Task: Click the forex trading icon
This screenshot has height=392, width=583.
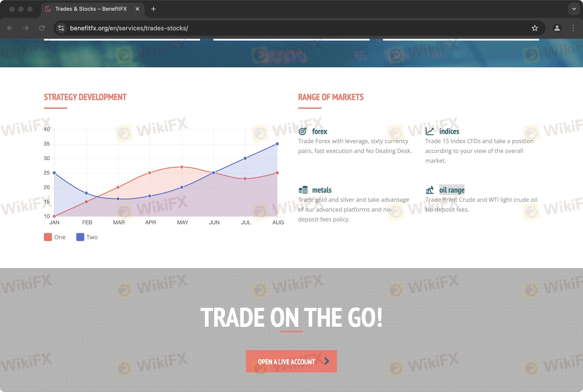Action: coord(303,131)
